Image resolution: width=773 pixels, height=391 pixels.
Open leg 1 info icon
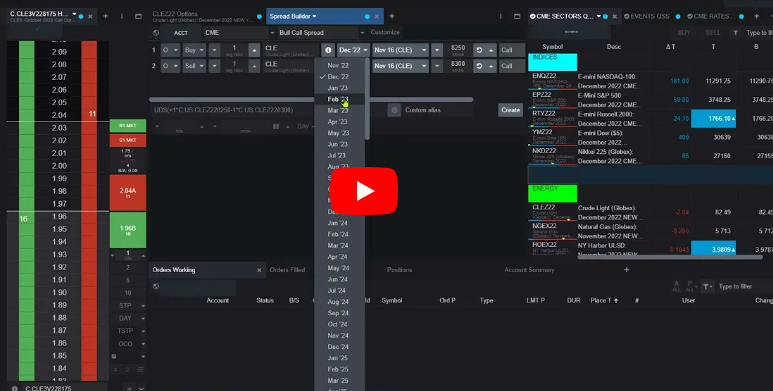click(x=328, y=50)
